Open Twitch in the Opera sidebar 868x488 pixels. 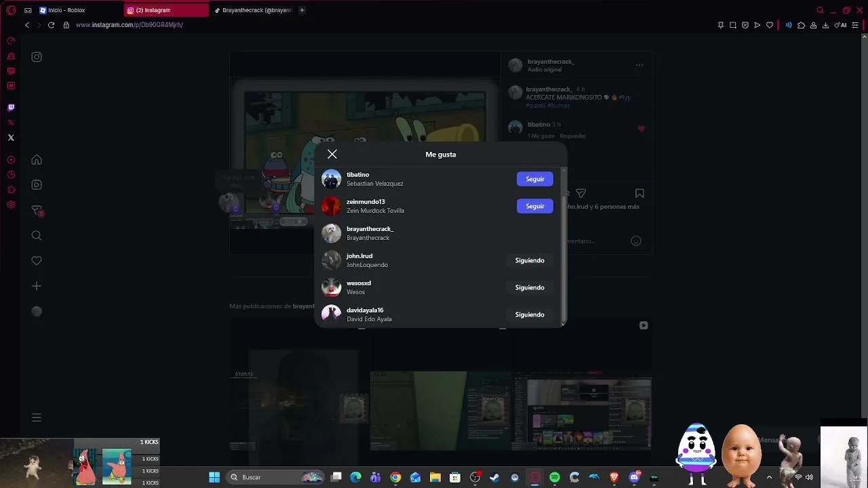[x=11, y=107]
